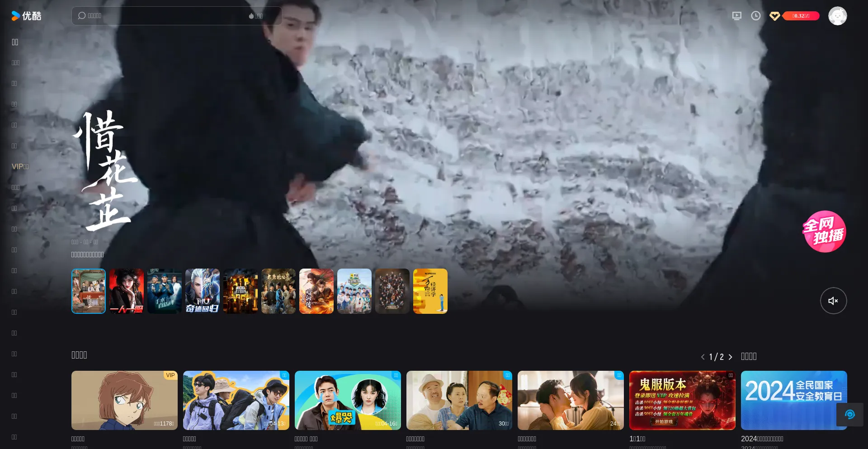
Task: Open the elderly family drama card
Action: tap(459, 400)
